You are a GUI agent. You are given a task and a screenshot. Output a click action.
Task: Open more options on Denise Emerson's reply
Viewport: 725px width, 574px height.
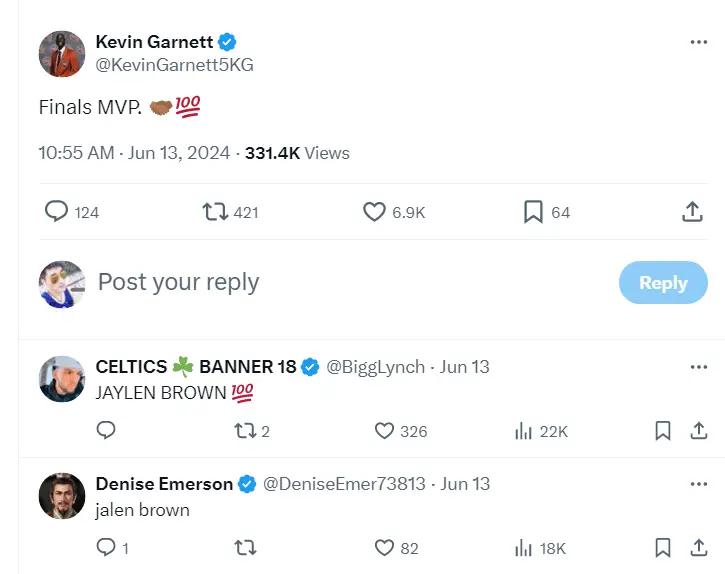coord(699,484)
